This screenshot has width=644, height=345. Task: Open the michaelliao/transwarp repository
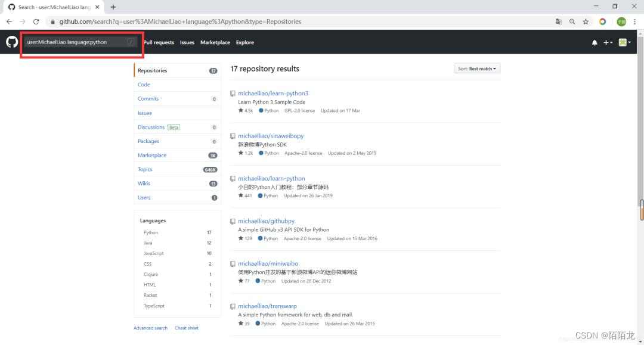[x=267, y=306]
